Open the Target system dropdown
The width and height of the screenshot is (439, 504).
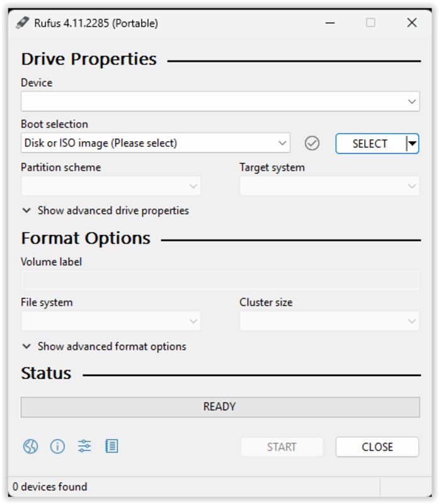click(329, 186)
